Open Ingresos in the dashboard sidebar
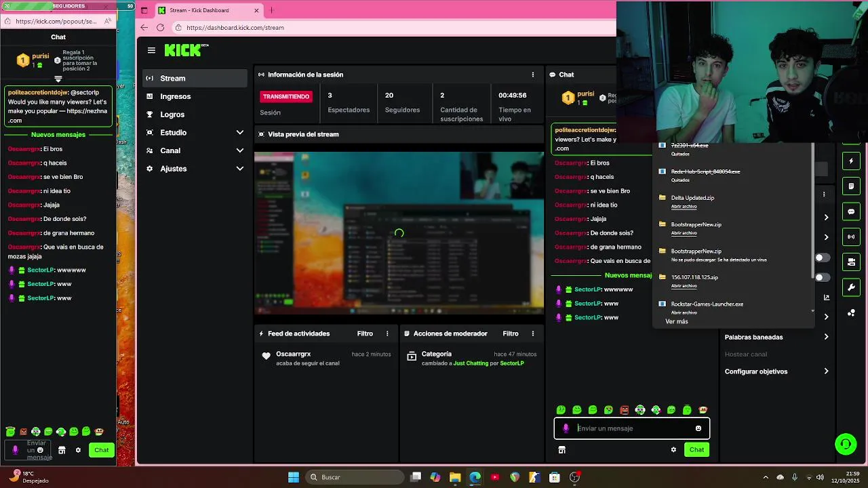This screenshot has width=868, height=488. click(x=195, y=96)
